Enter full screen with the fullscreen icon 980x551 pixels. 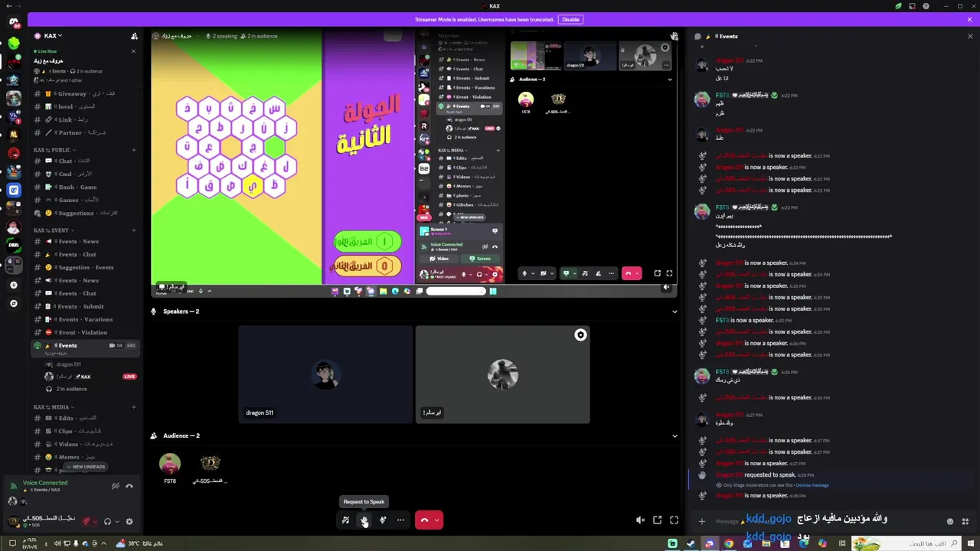tap(674, 520)
